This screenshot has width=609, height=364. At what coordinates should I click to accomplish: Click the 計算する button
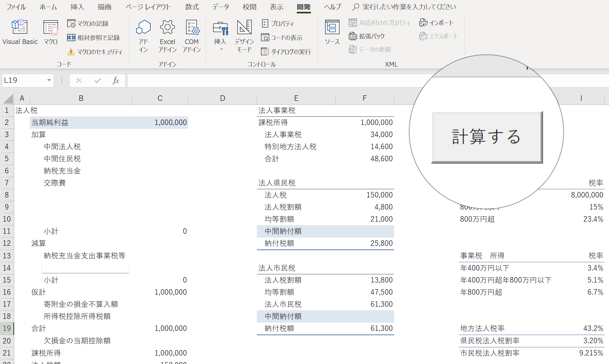[487, 137]
